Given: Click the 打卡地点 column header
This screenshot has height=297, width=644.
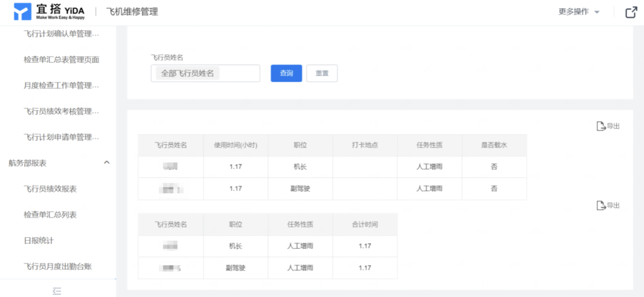Looking at the screenshot, I should tap(365, 145).
